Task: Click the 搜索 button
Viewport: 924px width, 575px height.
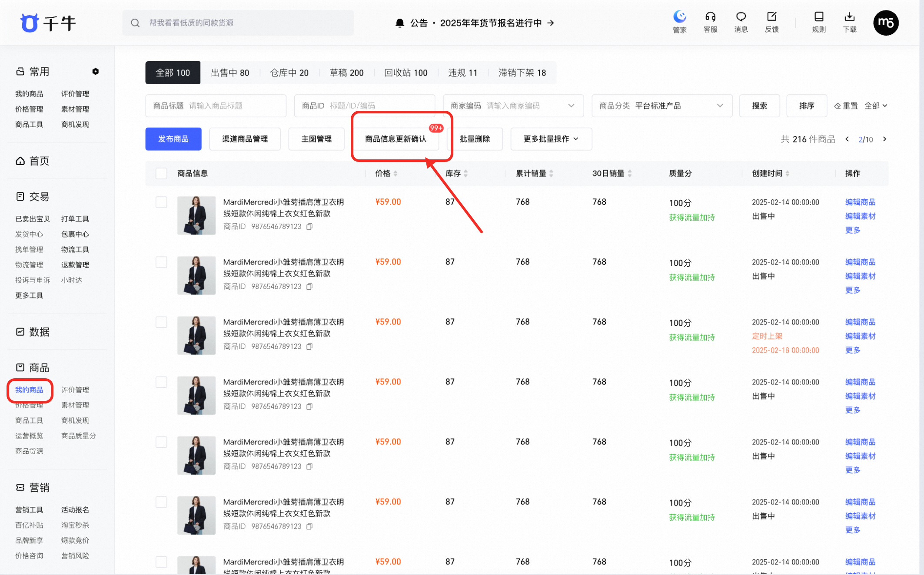Action: click(x=759, y=106)
